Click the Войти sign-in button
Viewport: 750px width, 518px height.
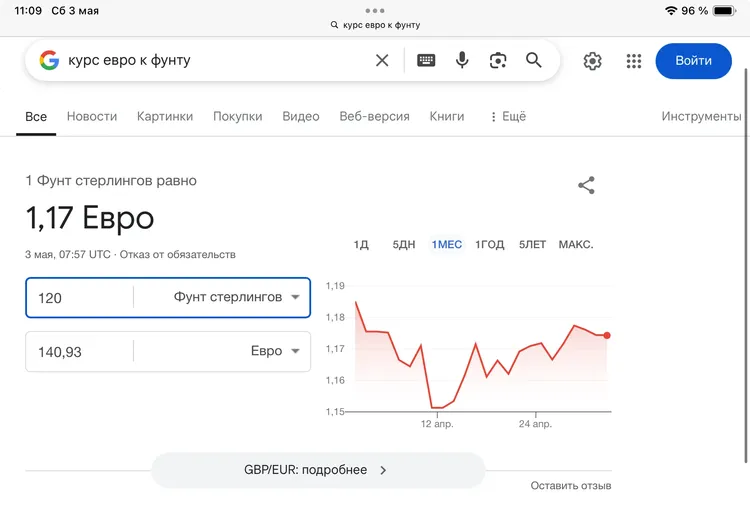693,61
